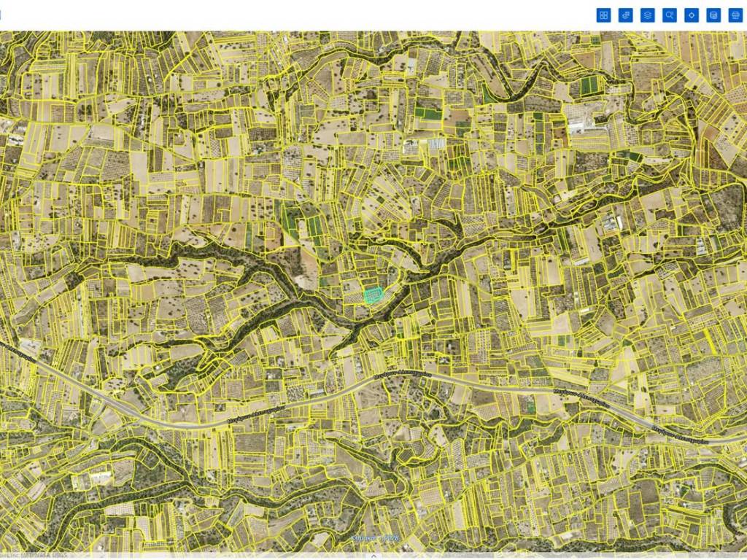Open the basemap gallery grid icon
747x560 pixels.
pos(603,15)
